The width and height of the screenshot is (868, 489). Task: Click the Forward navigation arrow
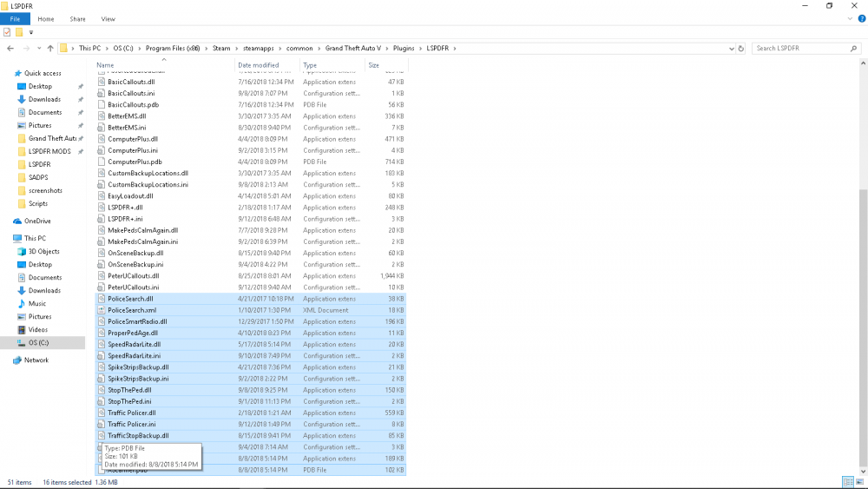26,48
